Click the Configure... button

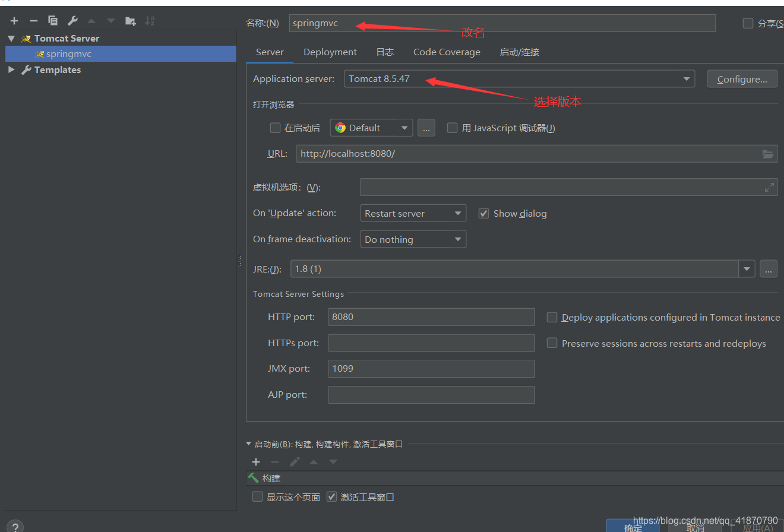pos(742,79)
